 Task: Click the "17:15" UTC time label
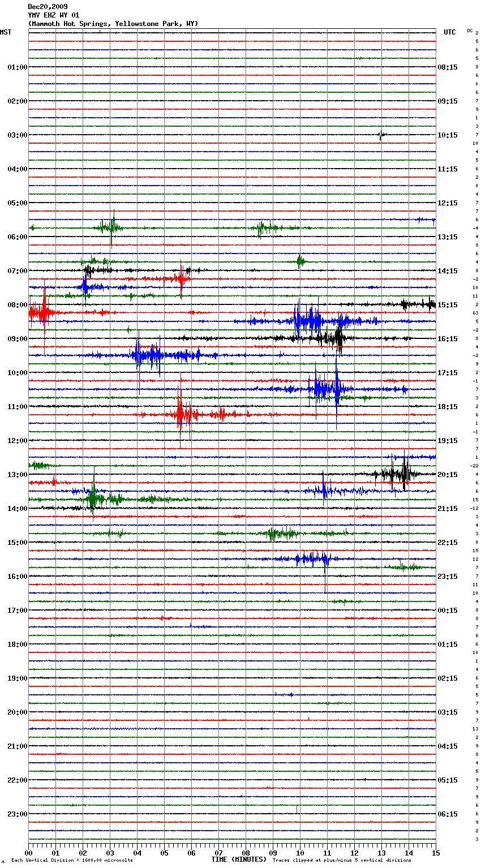(x=448, y=373)
